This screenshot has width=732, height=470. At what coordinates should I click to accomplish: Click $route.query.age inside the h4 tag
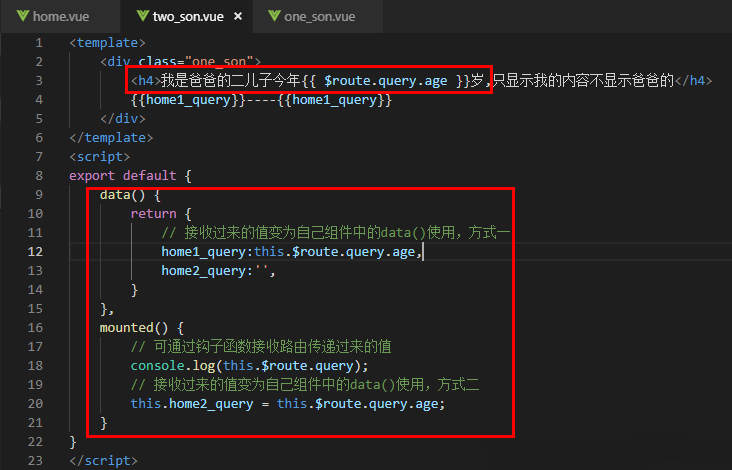click(386, 81)
